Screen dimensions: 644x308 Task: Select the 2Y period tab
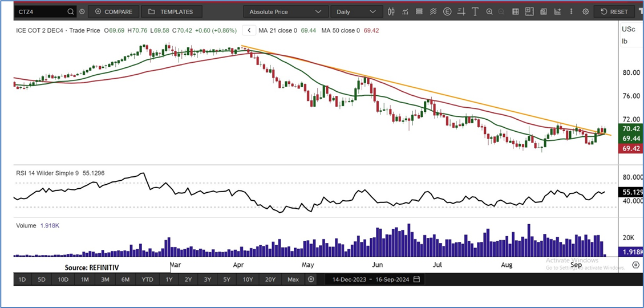tap(188, 279)
